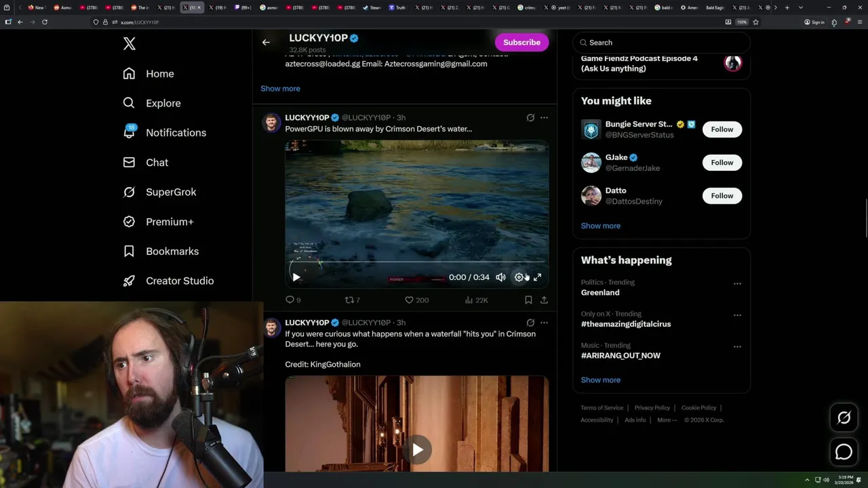This screenshot has width=868, height=488.
Task: Play the Crimson Desert water video
Action: (296, 277)
